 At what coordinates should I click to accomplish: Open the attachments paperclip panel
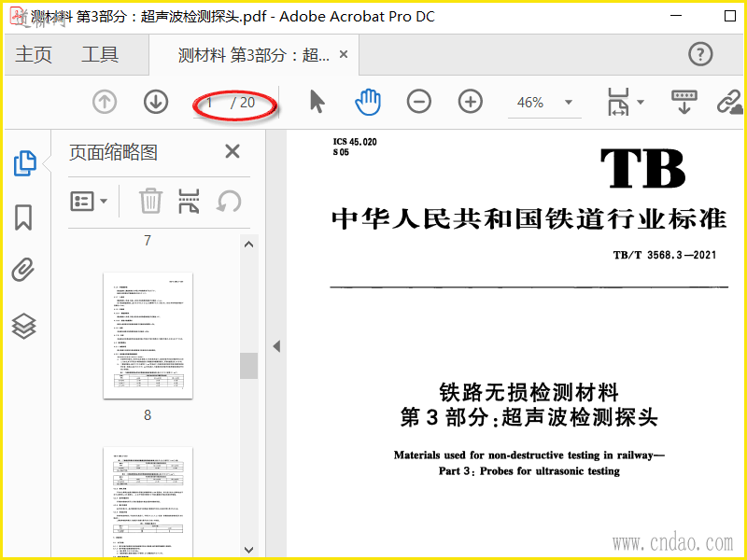tap(22, 270)
